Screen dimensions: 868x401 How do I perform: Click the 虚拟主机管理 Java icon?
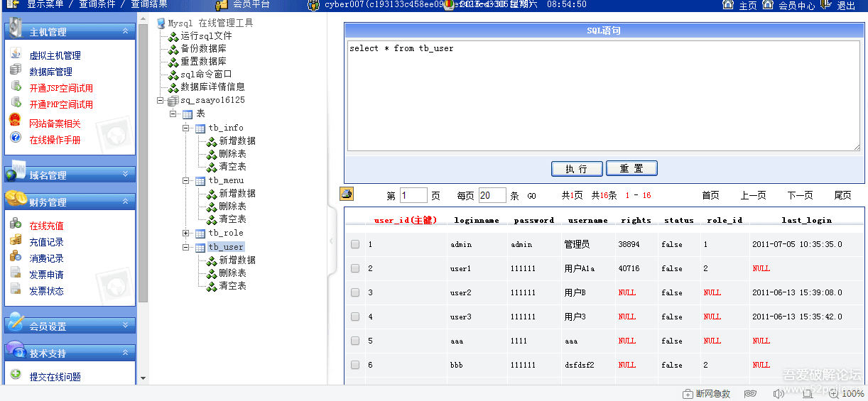(16, 54)
